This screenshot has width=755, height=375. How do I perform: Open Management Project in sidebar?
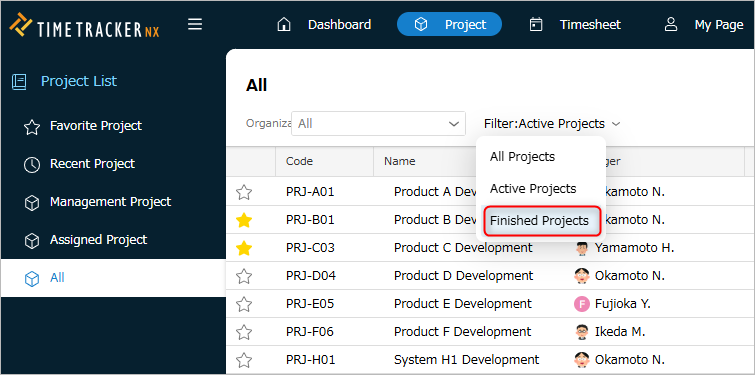coord(110,202)
